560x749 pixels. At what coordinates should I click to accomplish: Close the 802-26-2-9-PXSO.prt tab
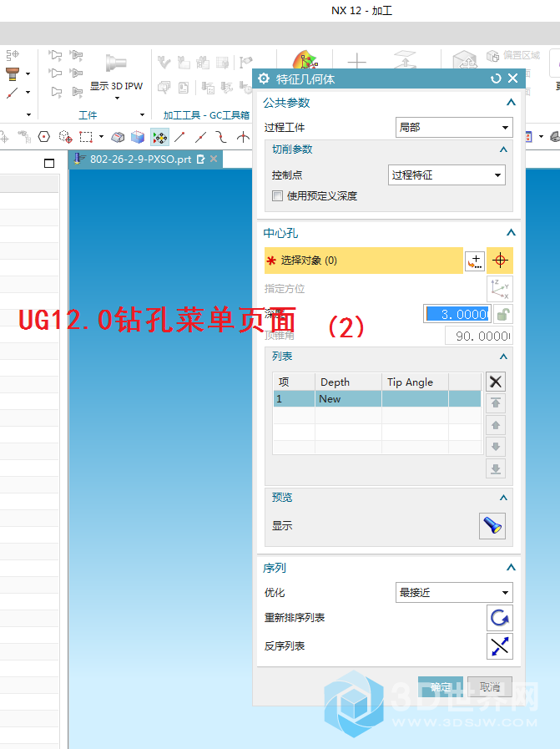tap(214, 159)
